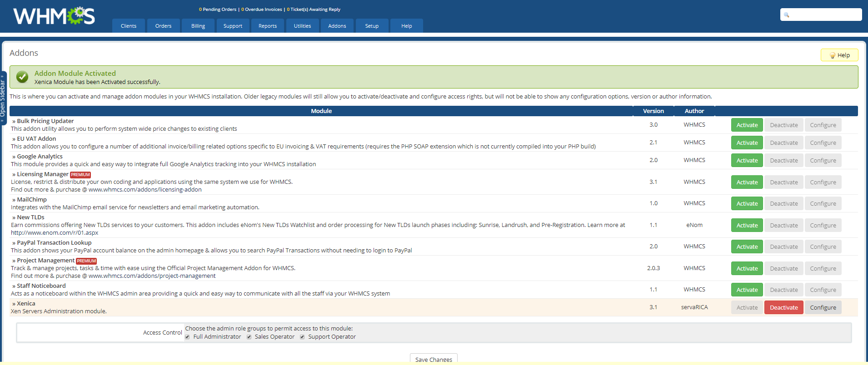Open the Addons menu
Viewport: 868px width, 365px height.
tap(337, 26)
